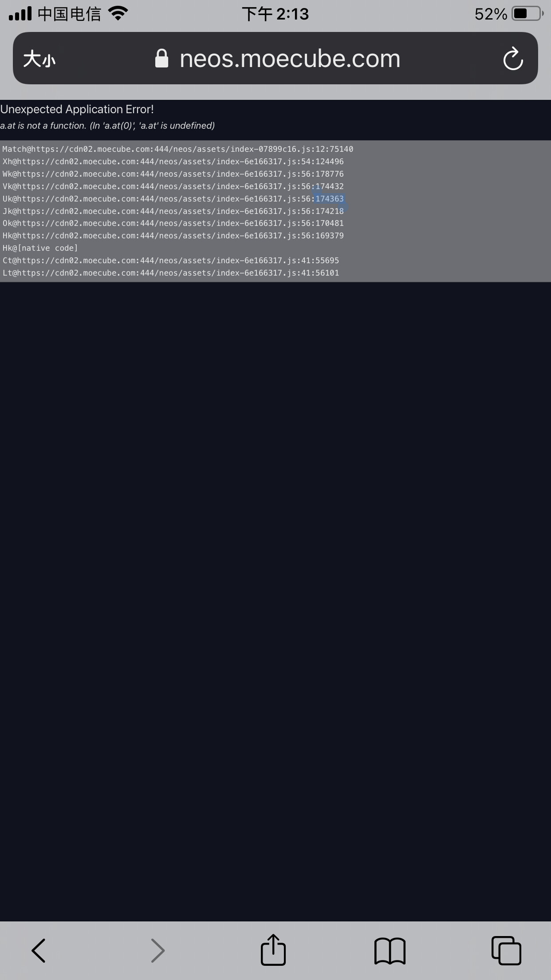The height and width of the screenshot is (980, 551).
Task: Tap the forward chevron button
Action: [157, 950]
